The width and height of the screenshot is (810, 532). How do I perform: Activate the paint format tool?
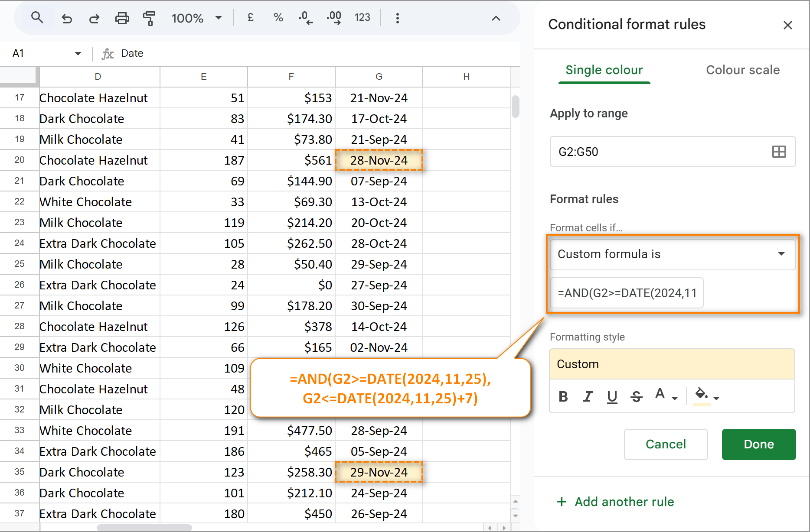pyautogui.click(x=149, y=18)
